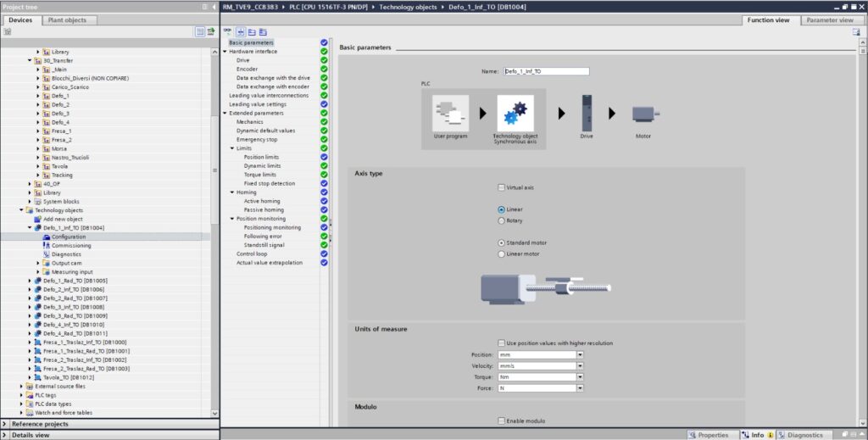This screenshot has width=868, height=440.
Task: Toggle the Virtual axis checkbox
Action: coord(501,187)
